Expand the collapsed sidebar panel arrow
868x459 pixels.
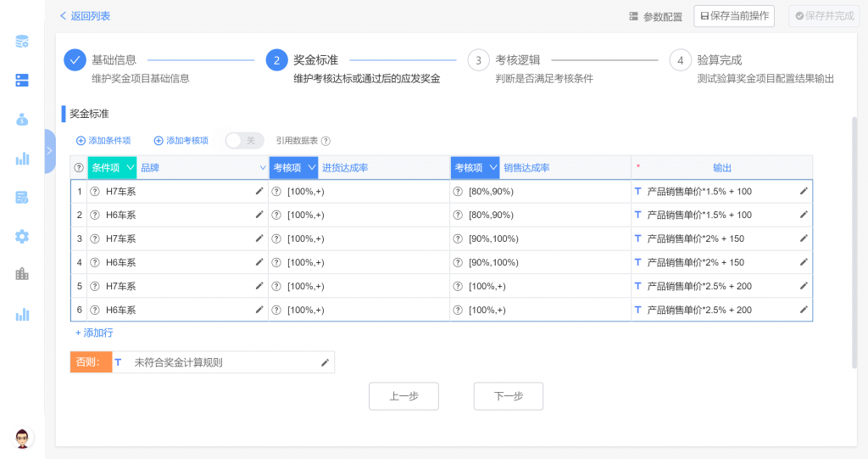49,150
